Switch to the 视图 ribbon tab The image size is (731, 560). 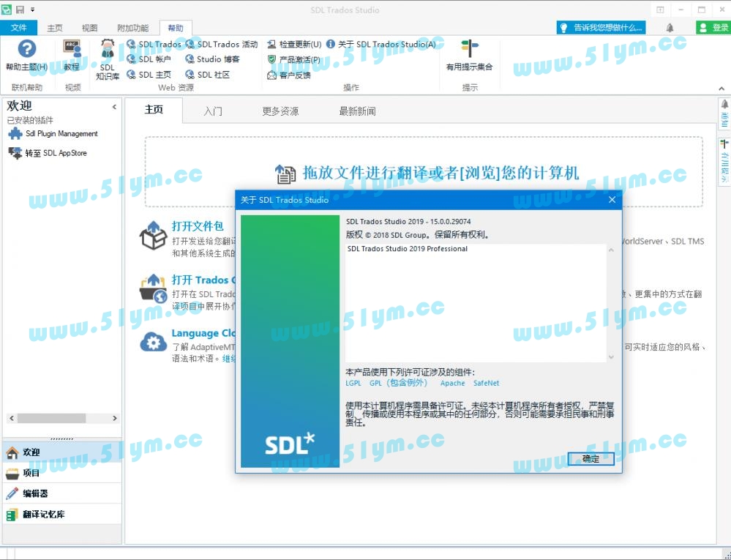pos(89,28)
